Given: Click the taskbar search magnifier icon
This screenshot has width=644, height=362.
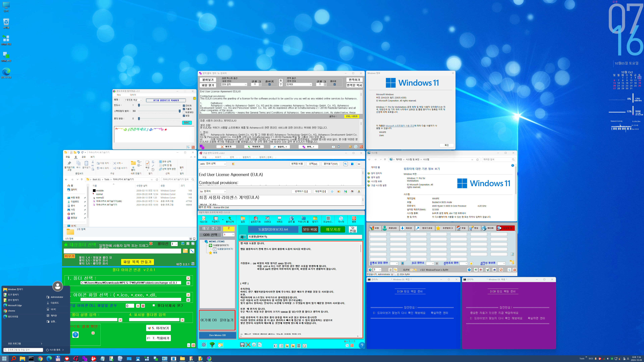Looking at the screenshot, I should pyautogui.click(x=13, y=358).
